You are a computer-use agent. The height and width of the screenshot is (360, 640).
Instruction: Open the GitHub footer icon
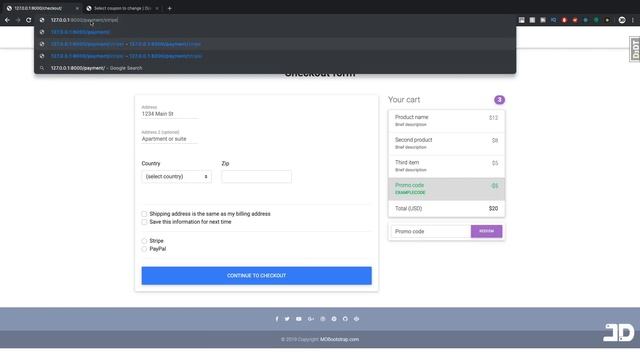(x=345, y=319)
